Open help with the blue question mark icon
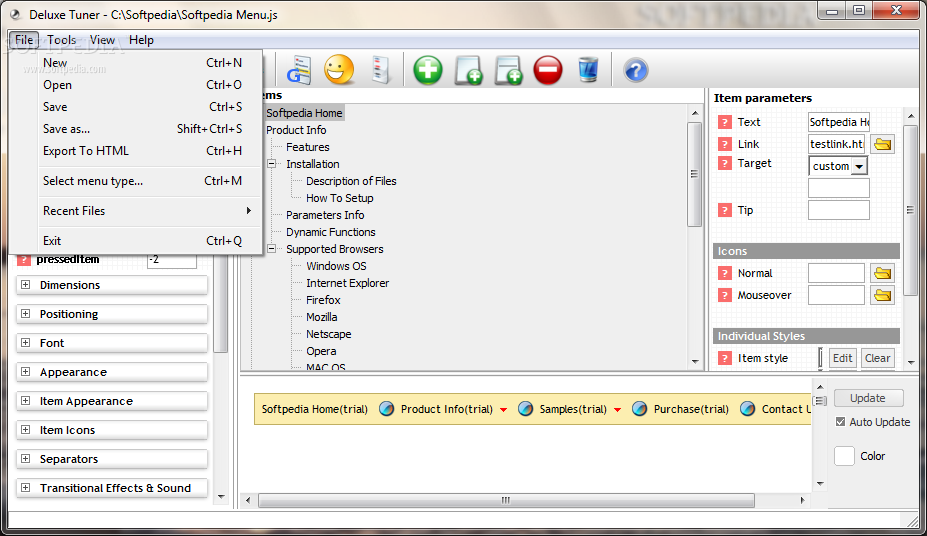Screen dimensions: 927x536 636,70
